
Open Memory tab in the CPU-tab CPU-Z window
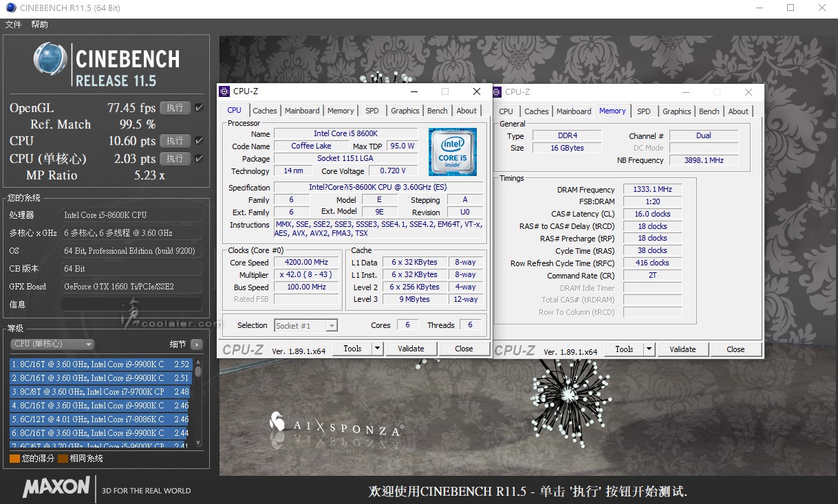click(341, 111)
